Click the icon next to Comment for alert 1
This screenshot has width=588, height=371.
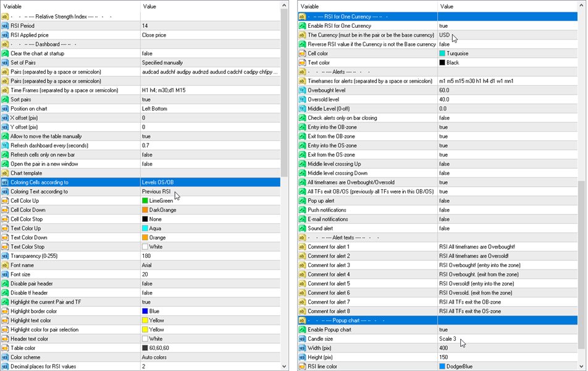click(302, 247)
